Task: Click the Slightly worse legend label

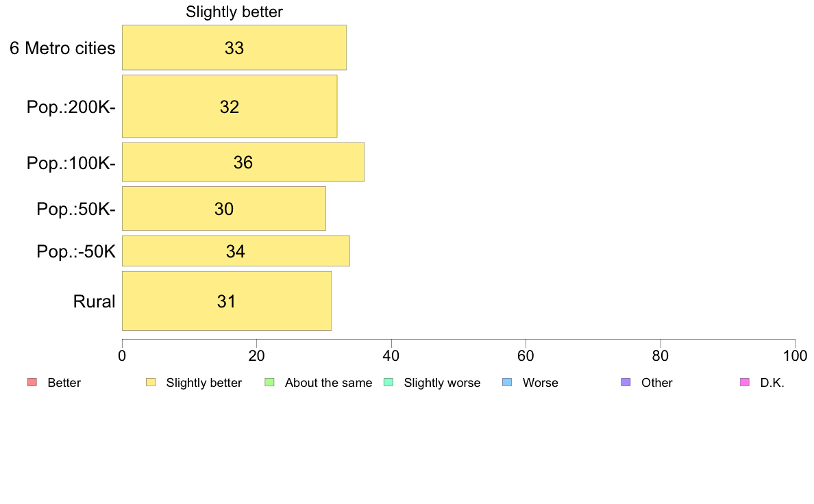Action: pos(442,383)
